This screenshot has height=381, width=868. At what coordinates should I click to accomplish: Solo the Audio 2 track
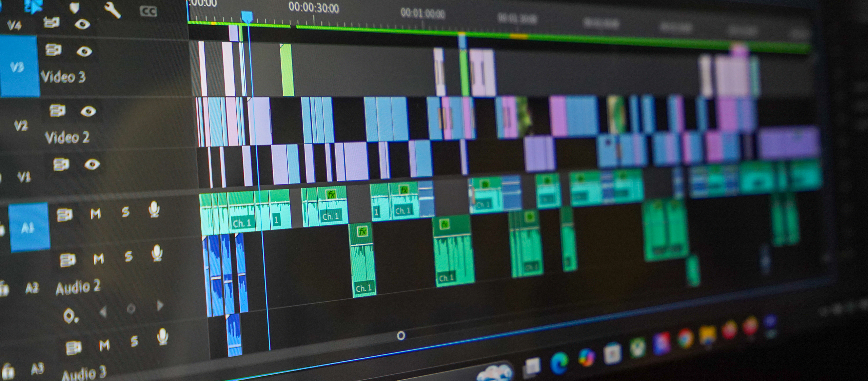tap(129, 256)
